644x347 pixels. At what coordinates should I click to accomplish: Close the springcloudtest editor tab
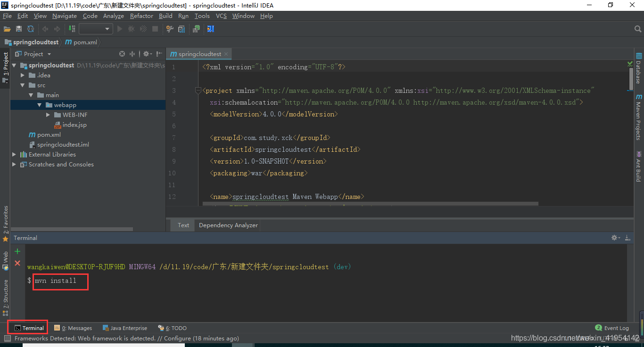(x=226, y=54)
